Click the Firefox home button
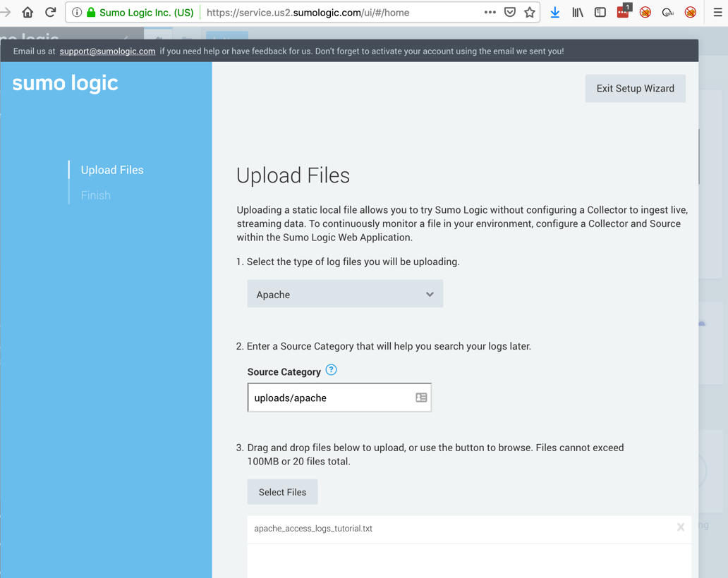The image size is (728, 578). point(28,12)
